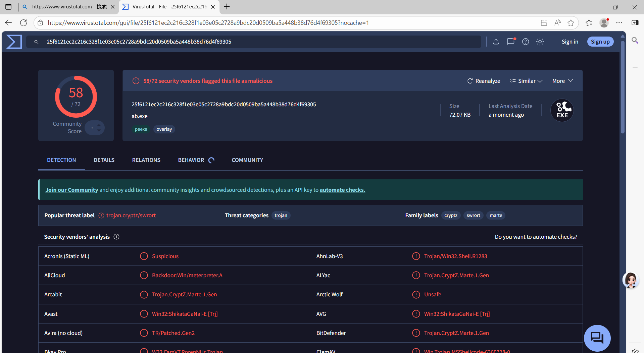
Task: Click the Sign up button
Action: [x=600, y=42]
